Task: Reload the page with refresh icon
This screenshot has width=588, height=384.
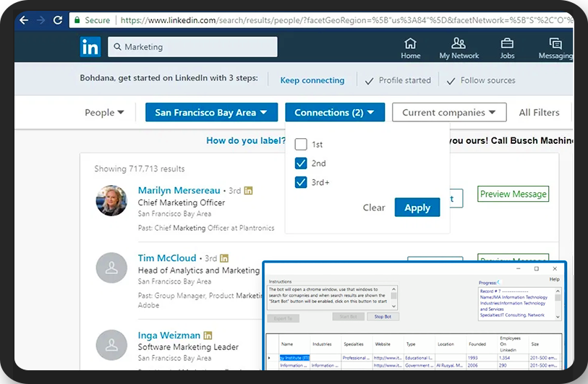Action: coord(58,20)
